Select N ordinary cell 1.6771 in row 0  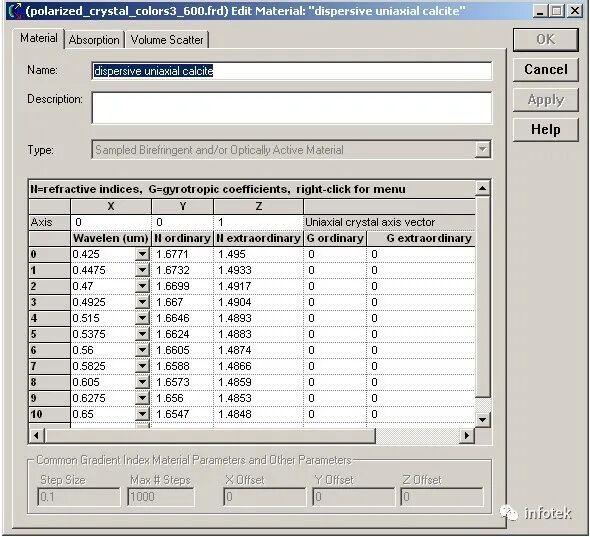pos(182,254)
